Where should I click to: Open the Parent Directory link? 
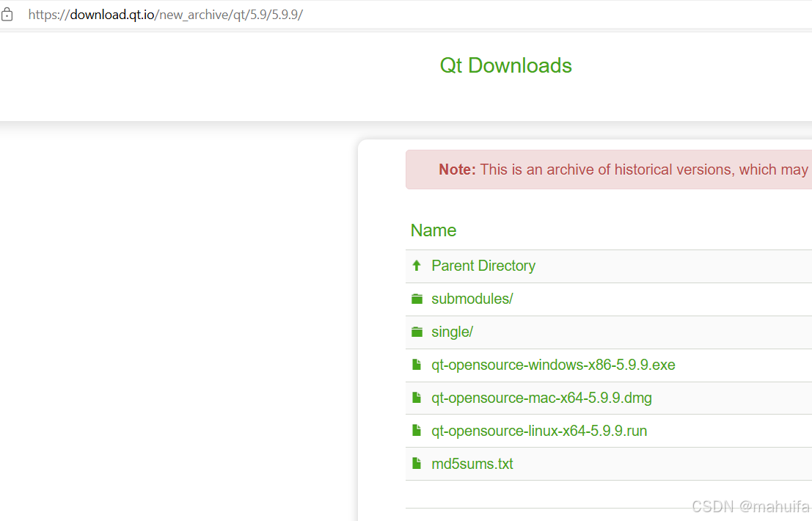point(483,266)
